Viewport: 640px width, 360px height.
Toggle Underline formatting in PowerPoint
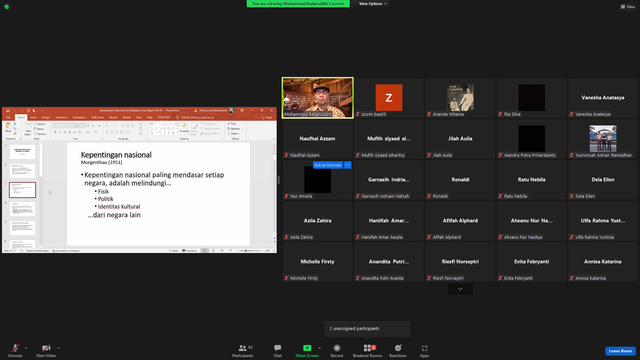(x=64, y=132)
